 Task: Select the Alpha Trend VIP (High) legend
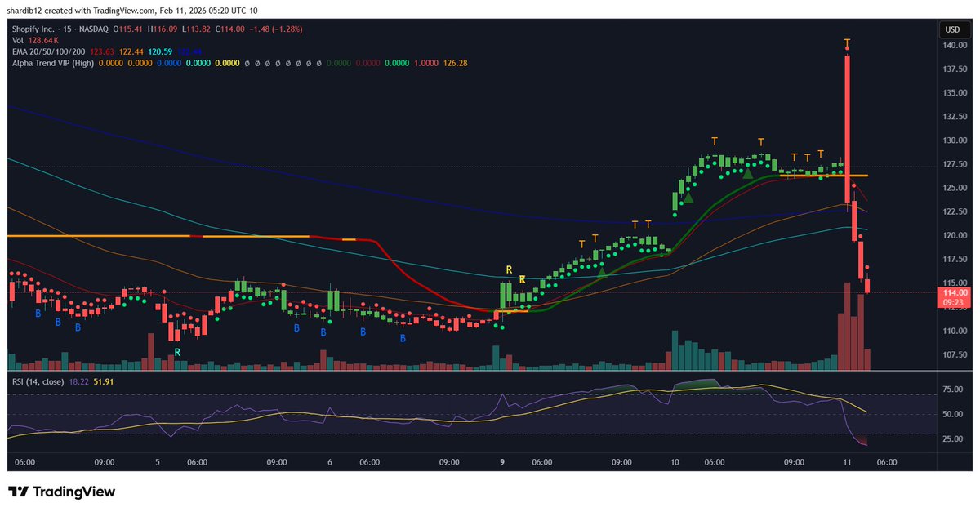(51, 63)
